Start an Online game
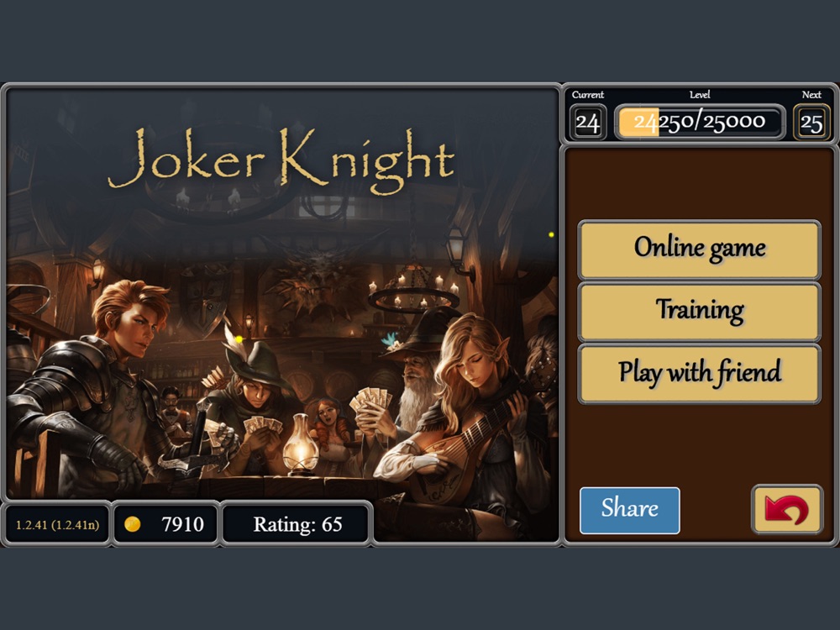840x630 pixels. click(699, 249)
